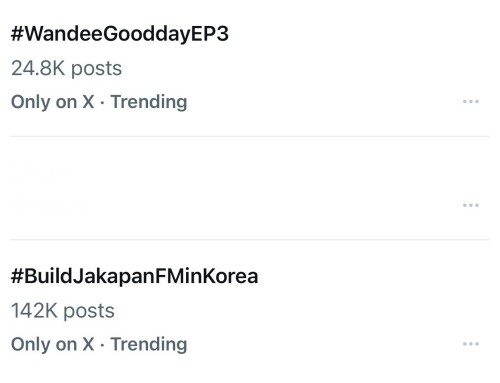
Task: Open more options for the faded middle trend
Action: pyautogui.click(x=471, y=205)
